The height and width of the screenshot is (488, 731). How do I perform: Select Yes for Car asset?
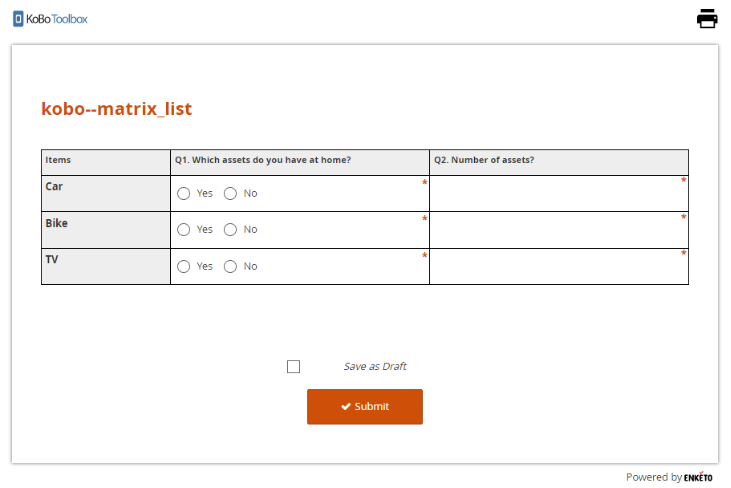coord(184,193)
